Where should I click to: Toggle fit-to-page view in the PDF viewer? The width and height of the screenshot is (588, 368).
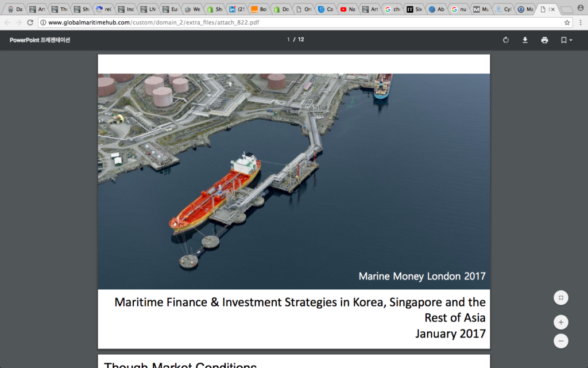(561, 297)
